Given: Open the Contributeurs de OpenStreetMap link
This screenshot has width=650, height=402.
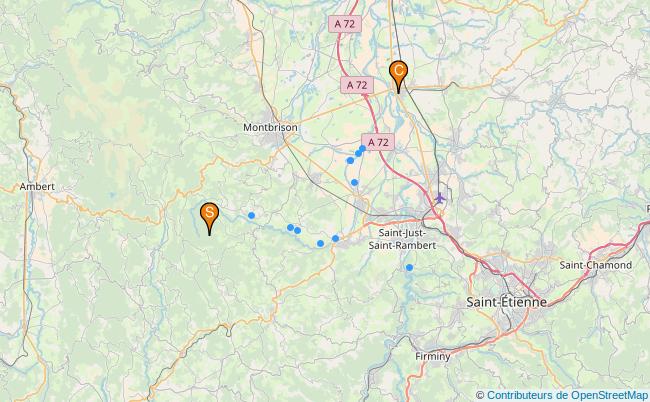Looking at the screenshot, I should (x=567, y=395).
